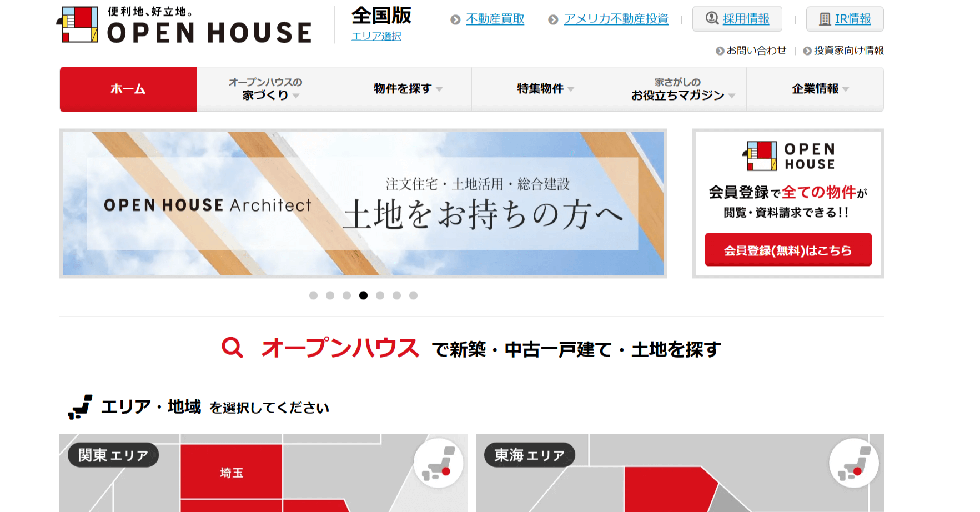Expand the オープンハウスの家づくり menu
980x512 pixels.
(265, 89)
